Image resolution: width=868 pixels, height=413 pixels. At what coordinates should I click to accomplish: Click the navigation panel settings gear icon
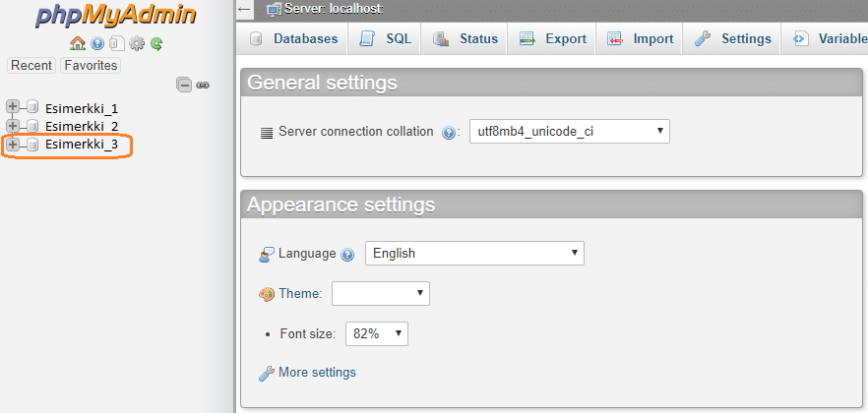(x=137, y=43)
